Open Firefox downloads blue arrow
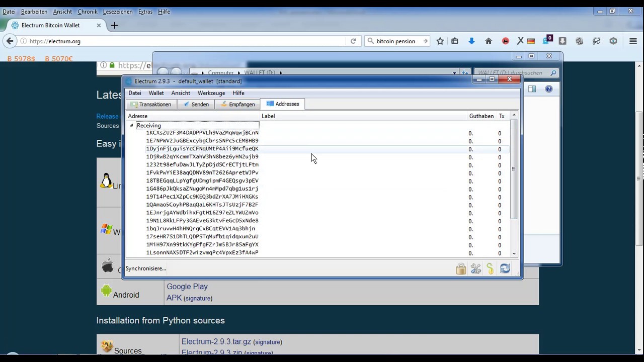 tap(471, 41)
